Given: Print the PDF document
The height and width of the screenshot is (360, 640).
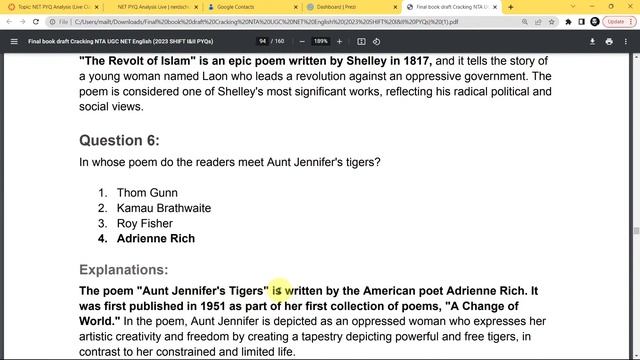Looking at the screenshot, I should click(609, 41).
